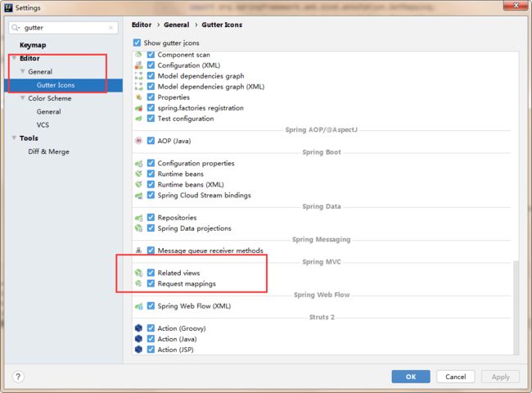The height and width of the screenshot is (393, 532).
Task: Collapse the General node arrow under Editor
Action: click(x=22, y=71)
